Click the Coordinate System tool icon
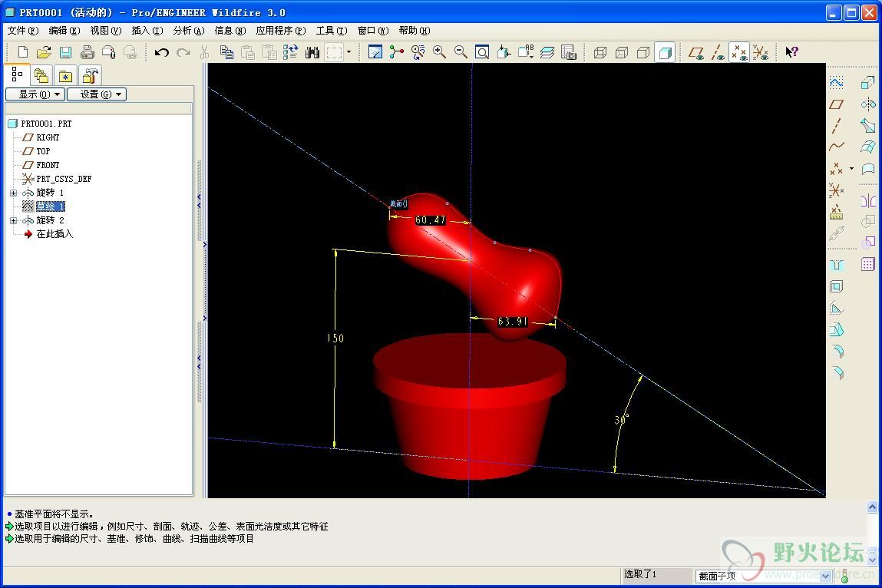 pos(837,190)
